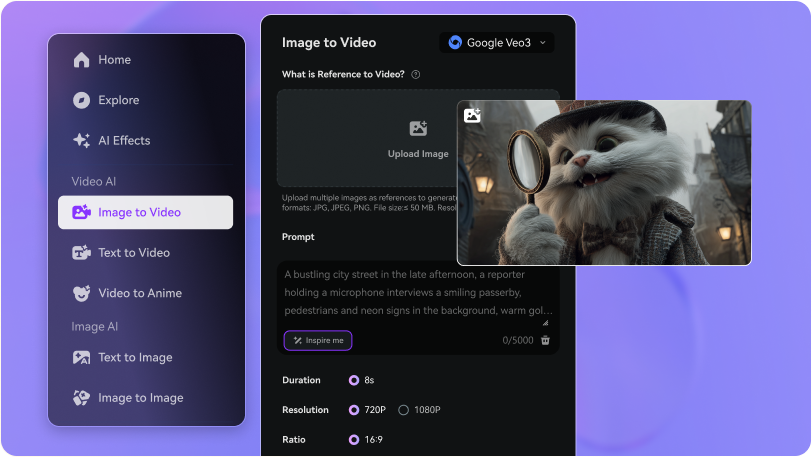The height and width of the screenshot is (457, 812).
Task: Click the 0/5000 character counter
Action: [x=517, y=340]
